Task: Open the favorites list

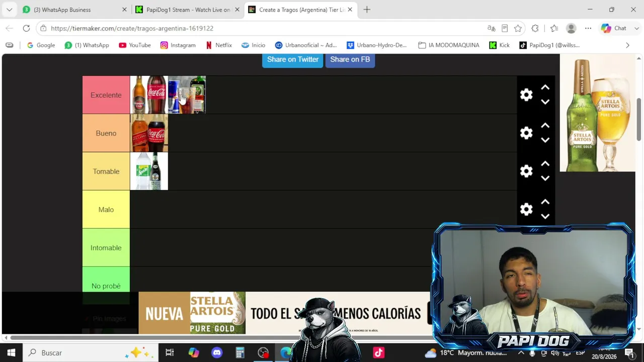Action: (554, 28)
